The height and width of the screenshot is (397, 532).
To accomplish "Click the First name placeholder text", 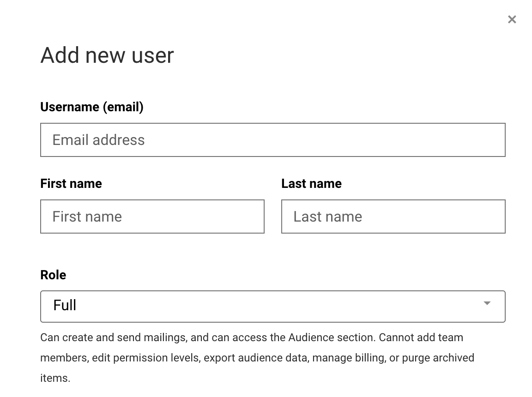I will tap(87, 217).
